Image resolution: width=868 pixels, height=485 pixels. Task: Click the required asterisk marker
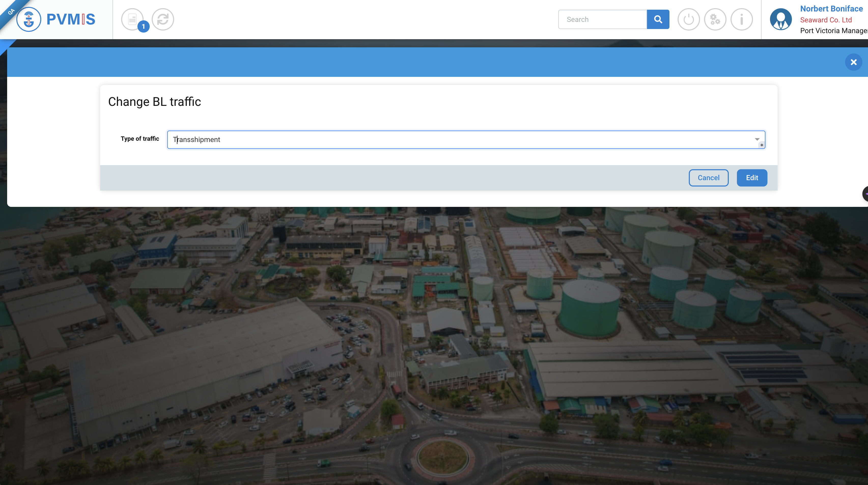(x=762, y=145)
